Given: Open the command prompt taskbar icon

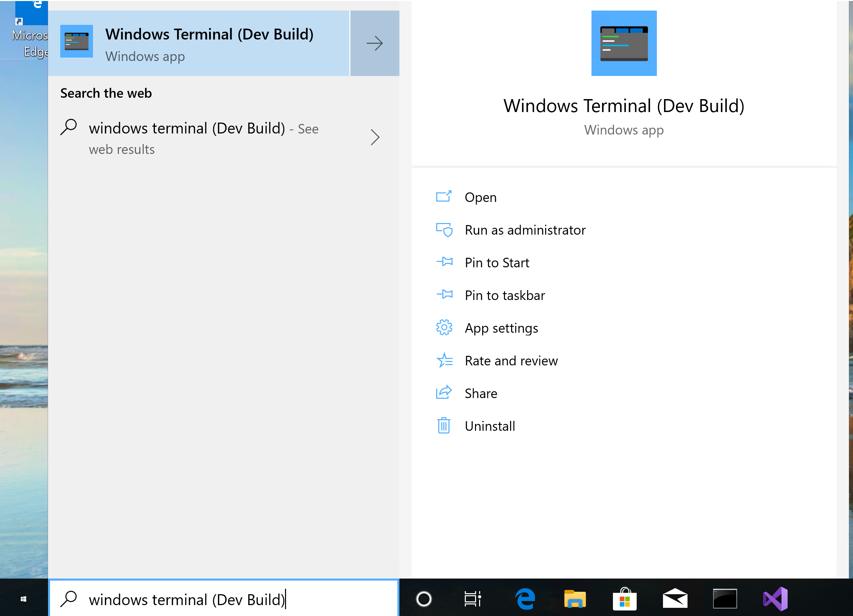Looking at the screenshot, I should point(725,599).
